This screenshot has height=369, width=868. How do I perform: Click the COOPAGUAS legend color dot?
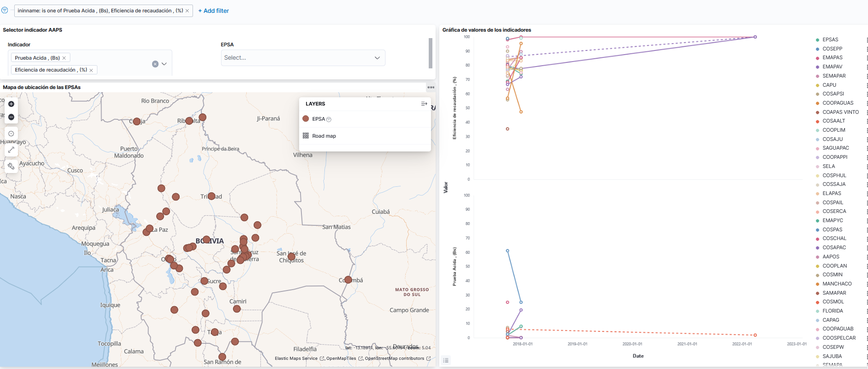[817, 103]
